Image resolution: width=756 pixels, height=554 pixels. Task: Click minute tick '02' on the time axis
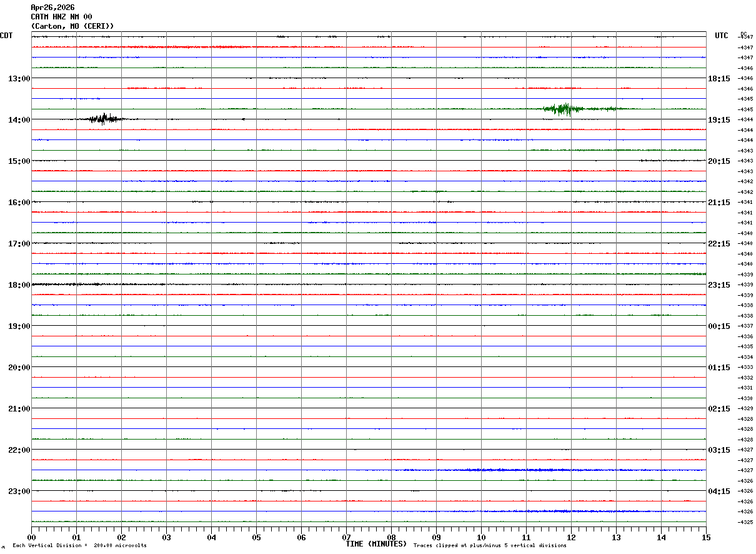coord(121,537)
